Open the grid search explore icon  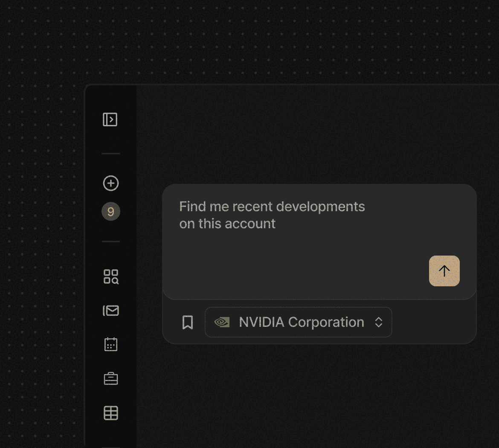click(x=111, y=276)
